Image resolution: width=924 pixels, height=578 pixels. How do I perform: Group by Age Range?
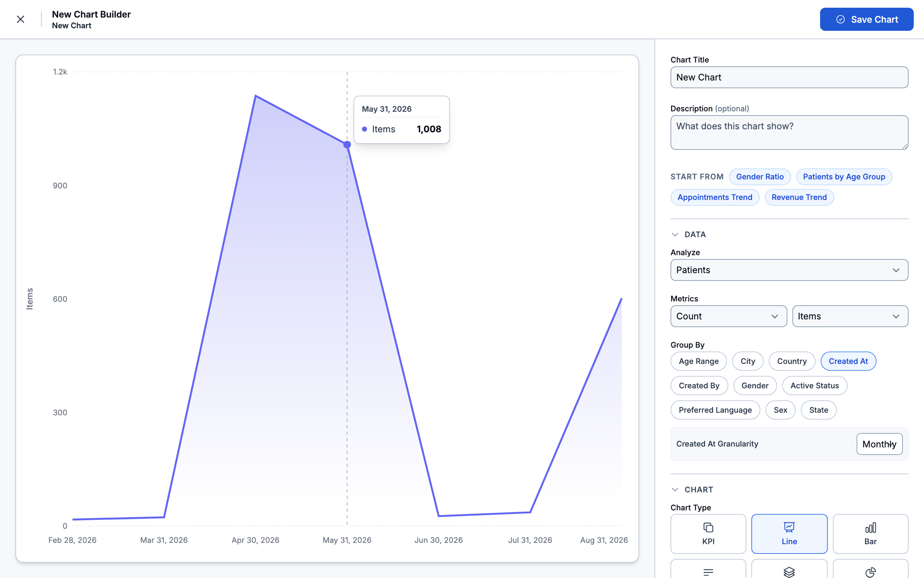[699, 361]
